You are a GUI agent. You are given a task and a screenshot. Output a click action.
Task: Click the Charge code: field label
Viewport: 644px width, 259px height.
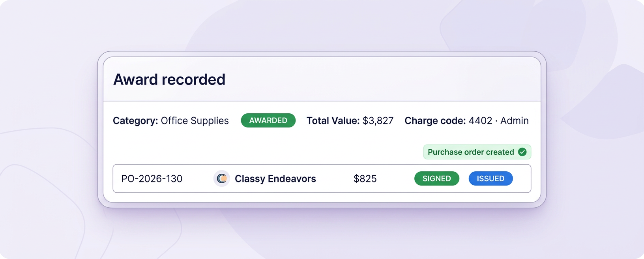click(435, 121)
